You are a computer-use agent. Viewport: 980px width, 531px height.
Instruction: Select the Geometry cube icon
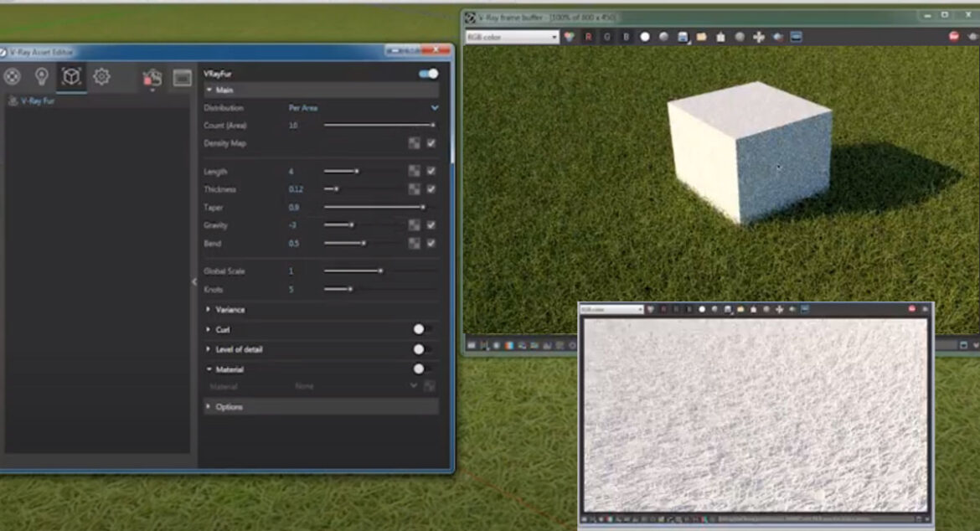click(x=72, y=77)
